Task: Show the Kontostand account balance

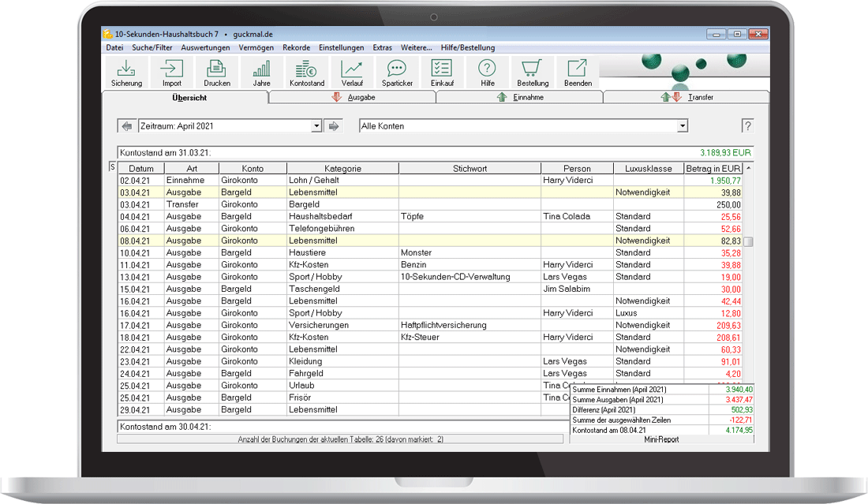Action: pos(307,73)
